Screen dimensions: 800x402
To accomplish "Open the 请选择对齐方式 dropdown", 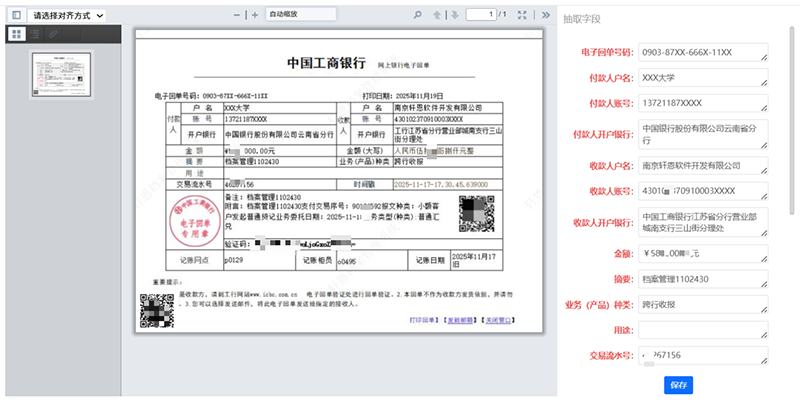I will [x=67, y=16].
